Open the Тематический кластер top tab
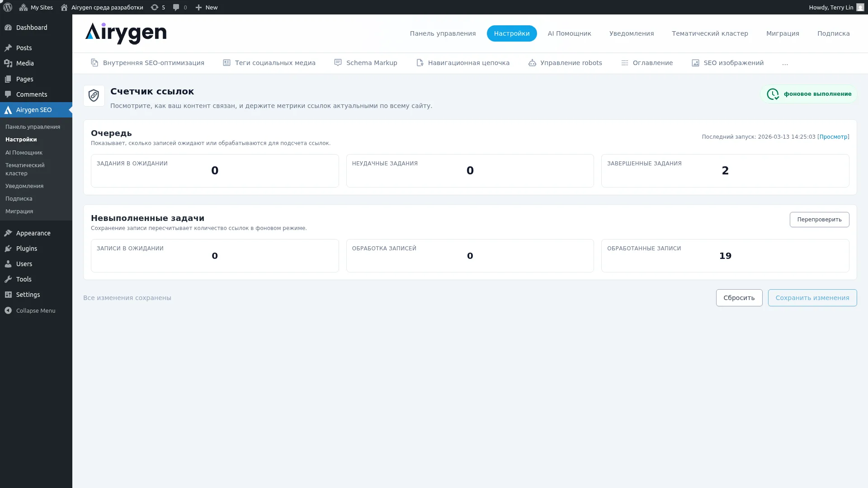 click(x=710, y=33)
